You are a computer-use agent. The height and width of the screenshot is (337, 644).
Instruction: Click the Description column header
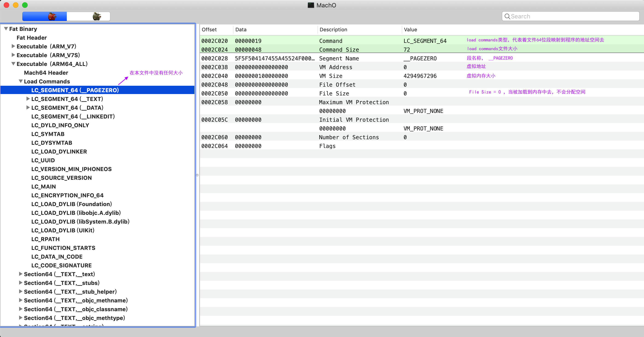(x=333, y=30)
